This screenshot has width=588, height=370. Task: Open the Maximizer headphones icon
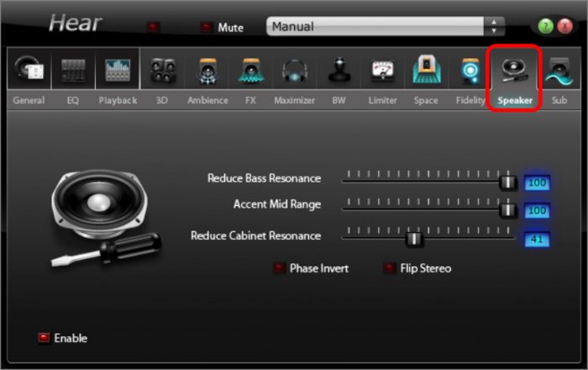tap(294, 73)
